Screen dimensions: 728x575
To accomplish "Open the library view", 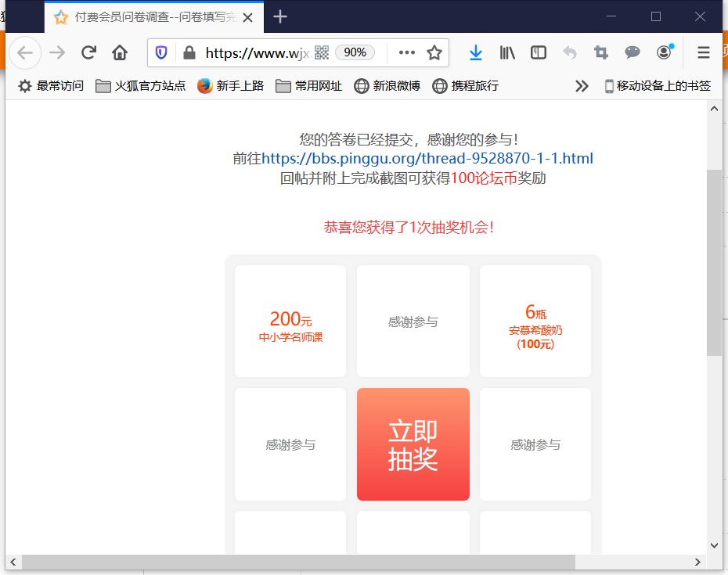I will tap(507, 53).
